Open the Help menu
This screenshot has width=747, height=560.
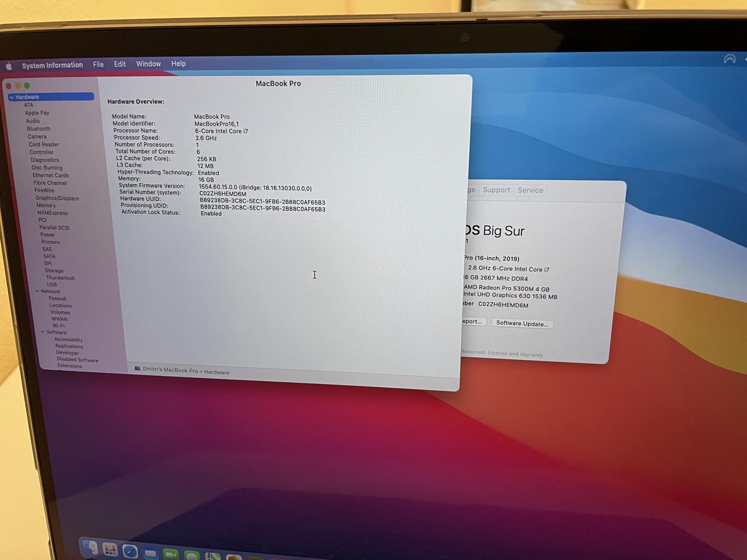coord(178,63)
